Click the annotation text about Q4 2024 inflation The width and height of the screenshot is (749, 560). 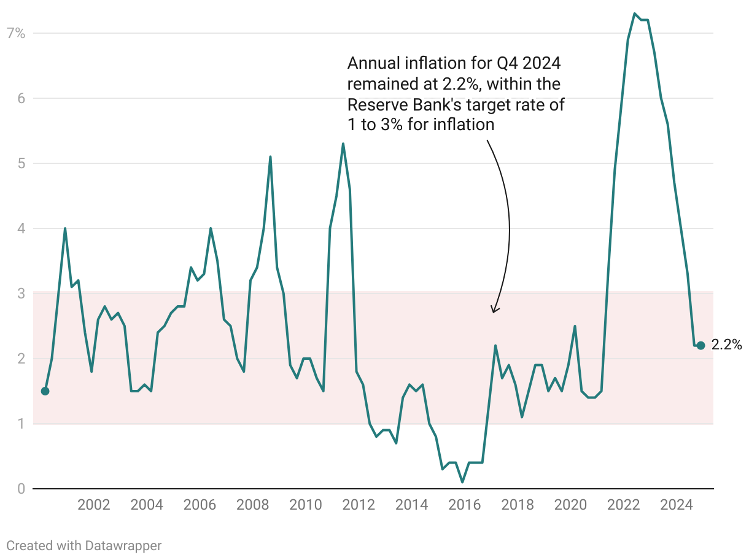(456, 94)
